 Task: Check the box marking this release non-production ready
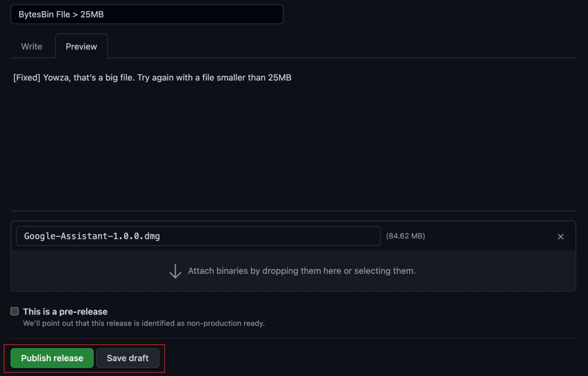15,311
